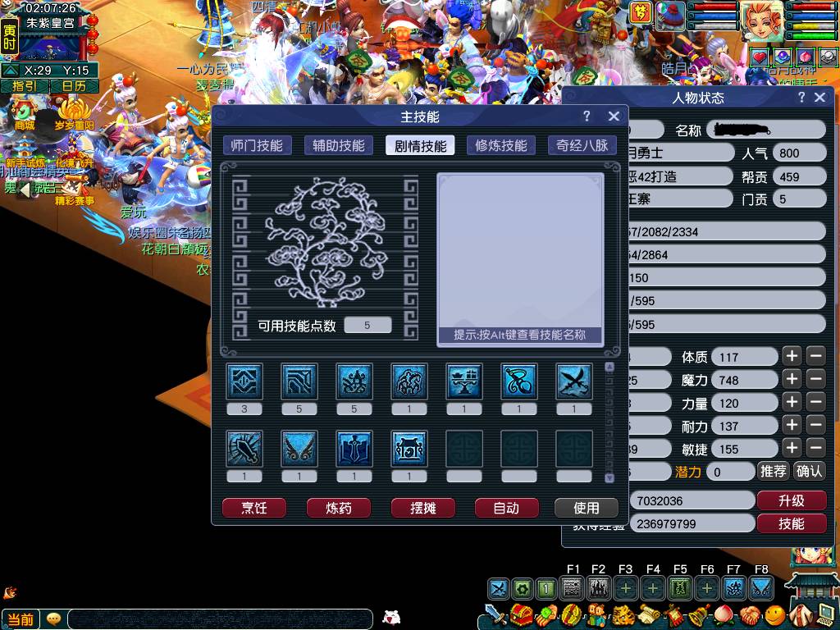840x630 pixels.
Task: Open the smiley face emoticon icon
Action: tap(774, 617)
